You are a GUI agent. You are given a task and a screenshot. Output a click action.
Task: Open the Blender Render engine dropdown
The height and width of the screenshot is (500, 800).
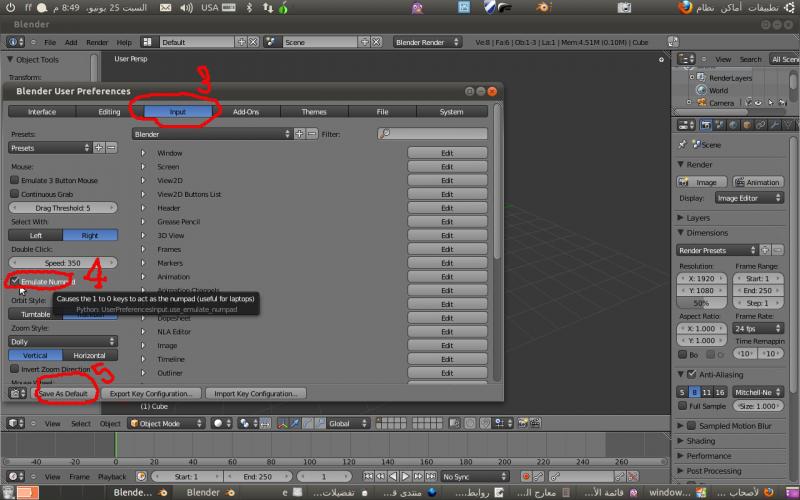pyautogui.click(x=427, y=42)
